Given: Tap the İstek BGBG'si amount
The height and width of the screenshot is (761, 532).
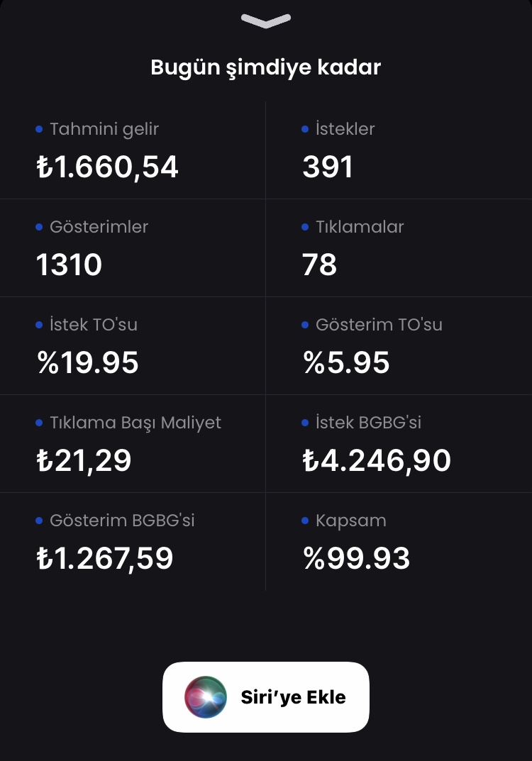Looking at the screenshot, I should 377,460.
